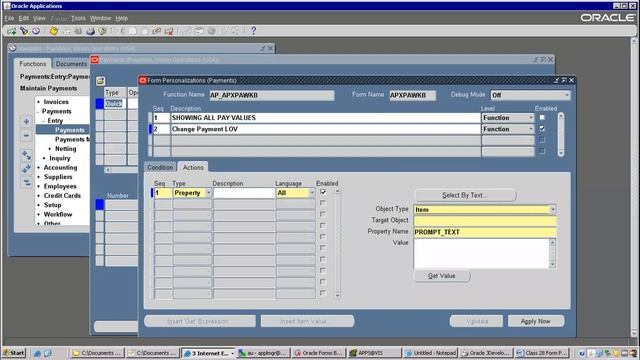Click the Validate button
This screenshot has height=360, width=640.
pyautogui.click(x=476, y=321)
